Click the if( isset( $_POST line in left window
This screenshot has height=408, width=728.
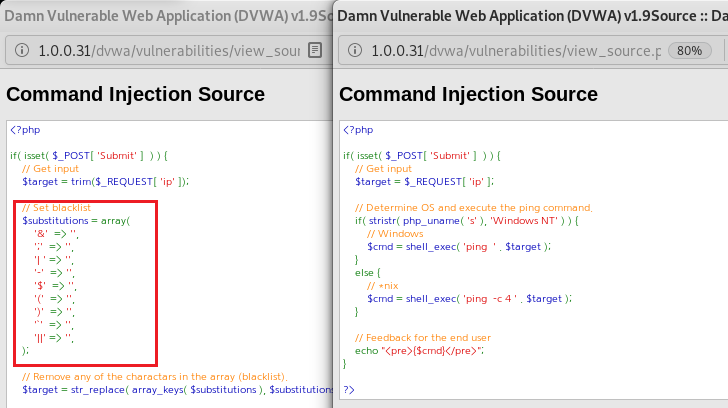pyautogui.click(x=89, y=155)
